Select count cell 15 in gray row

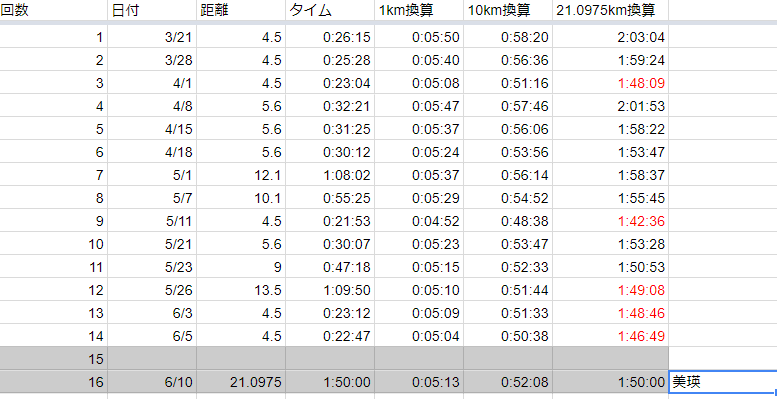coord(54,358)
